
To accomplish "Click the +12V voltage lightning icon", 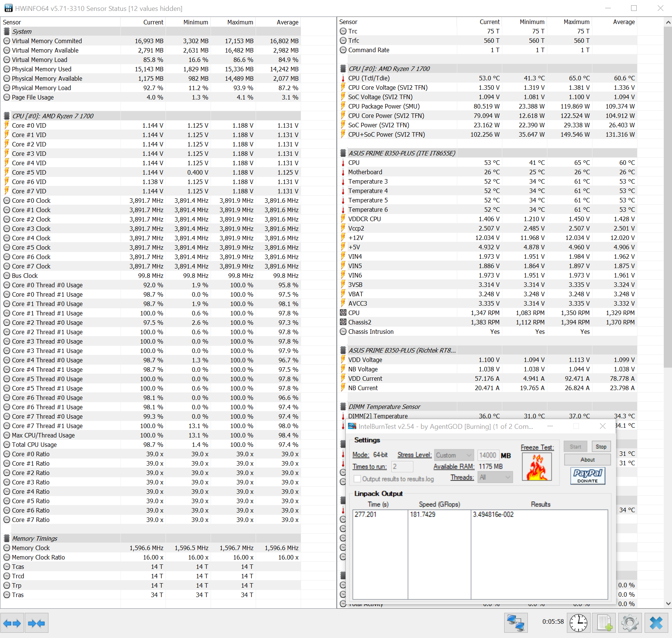I will point(343,238).
